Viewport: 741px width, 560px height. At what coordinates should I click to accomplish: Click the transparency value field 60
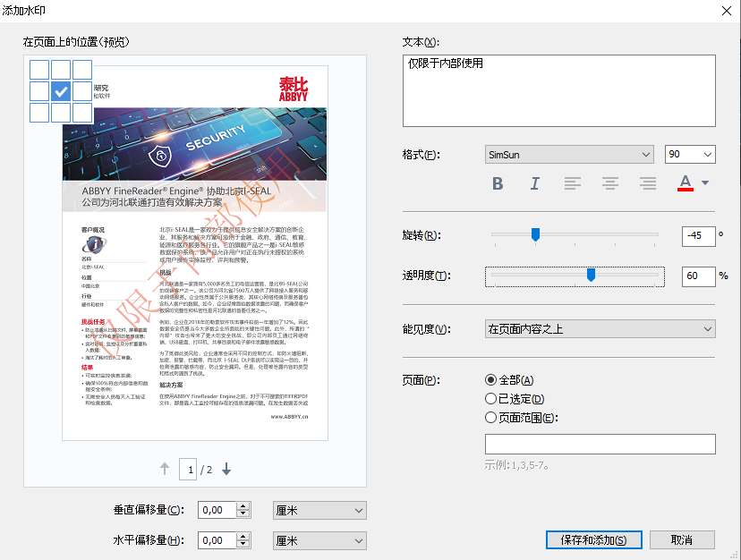click(698, 276)
